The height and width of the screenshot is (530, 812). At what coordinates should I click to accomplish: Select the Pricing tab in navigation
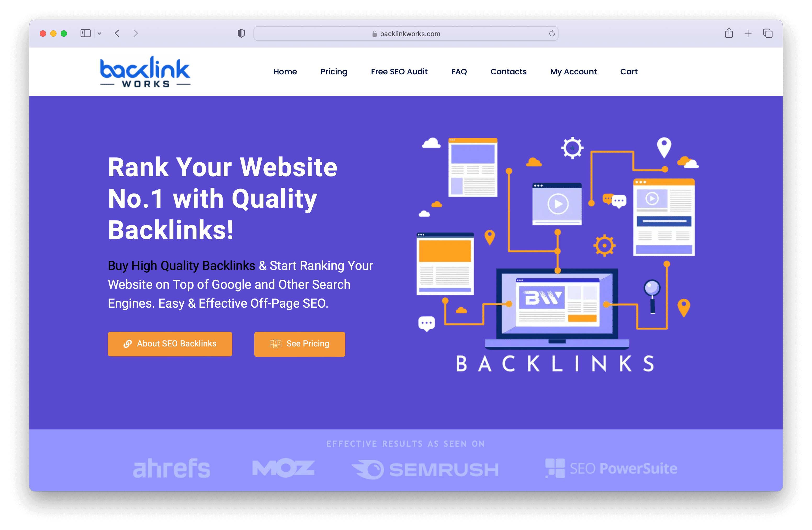(333, 71)
